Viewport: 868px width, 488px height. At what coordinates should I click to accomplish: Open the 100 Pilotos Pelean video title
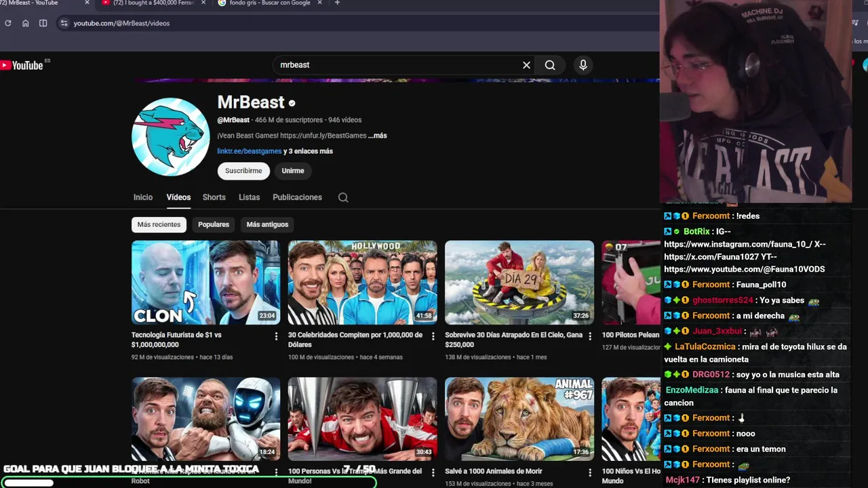pyautogui.click(x=631, y=335)
